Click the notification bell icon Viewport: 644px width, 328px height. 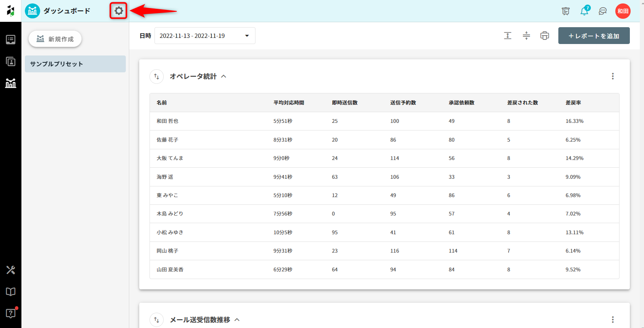[584, 11]
